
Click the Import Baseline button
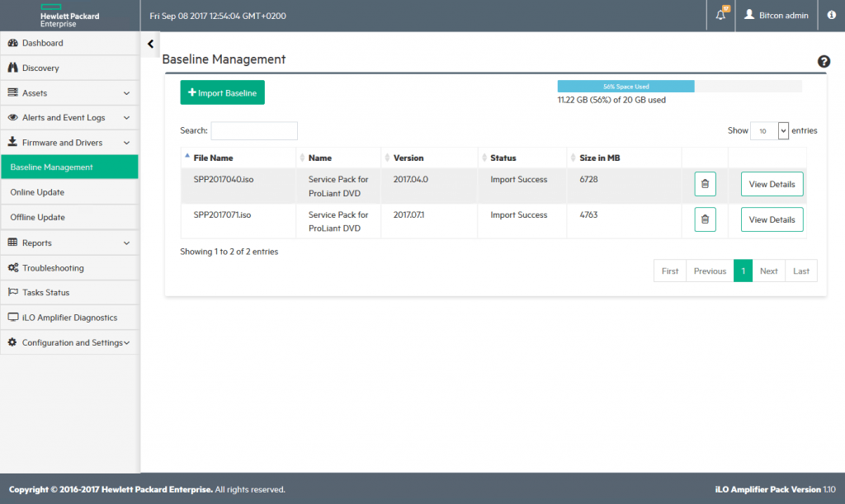pos(222,92)
